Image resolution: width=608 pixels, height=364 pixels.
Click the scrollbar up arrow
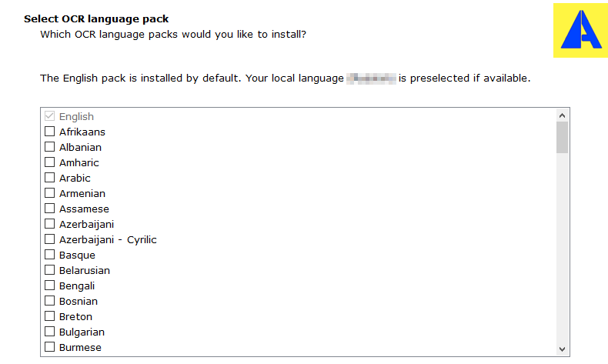click(563, 115)
